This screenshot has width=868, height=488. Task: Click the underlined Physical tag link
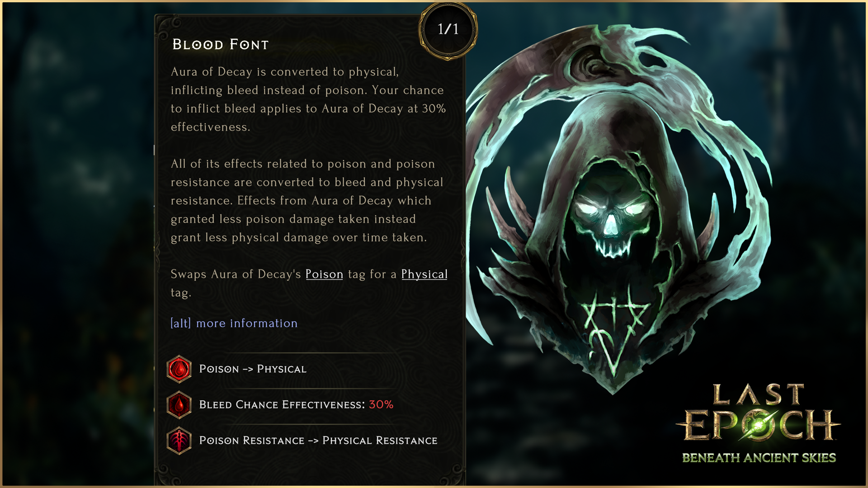(424, 274)
